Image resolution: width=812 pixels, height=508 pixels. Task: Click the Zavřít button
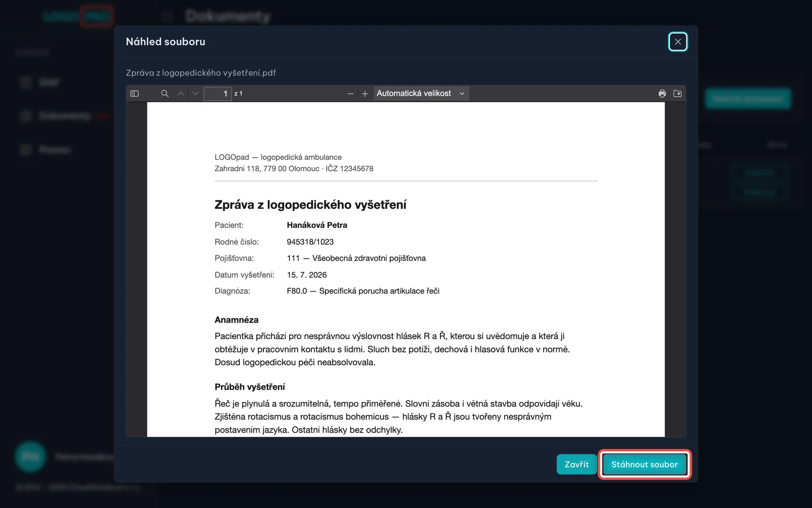point(577,464)
